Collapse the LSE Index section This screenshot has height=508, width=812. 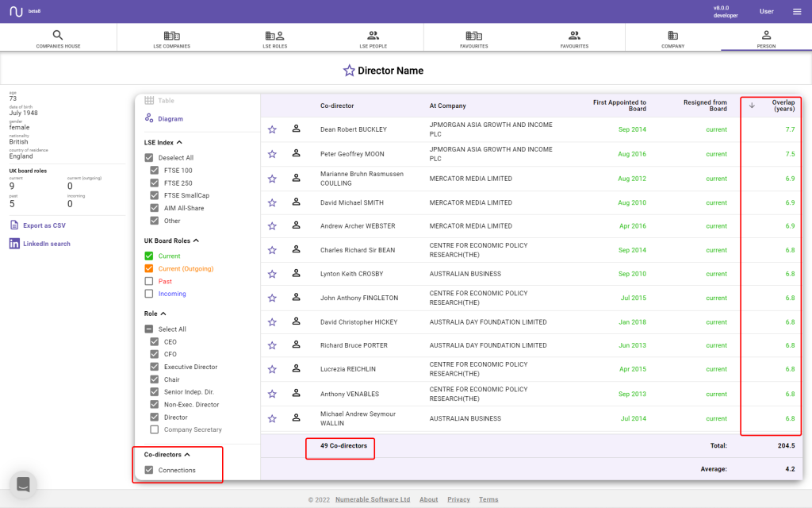[179, 142]
